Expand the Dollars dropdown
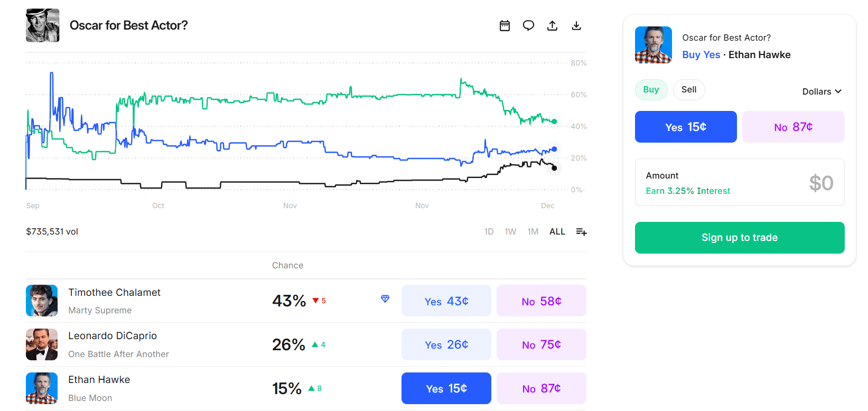Screen dimensions: 868x411 coord(822,91)
